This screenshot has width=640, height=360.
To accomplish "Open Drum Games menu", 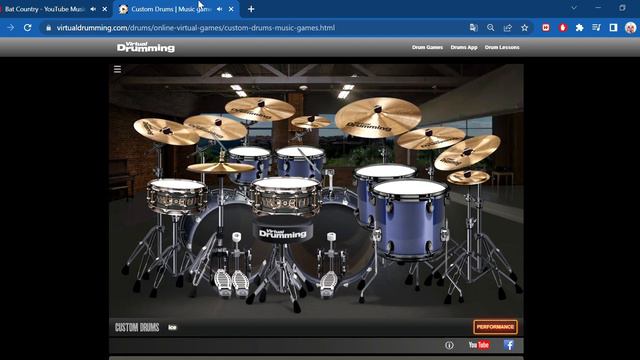I will (x=427, y=47).
